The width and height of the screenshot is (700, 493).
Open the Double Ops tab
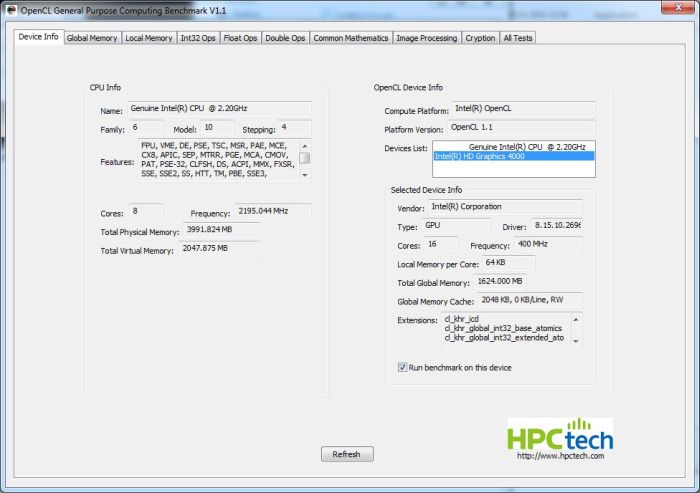coord(285,38)
